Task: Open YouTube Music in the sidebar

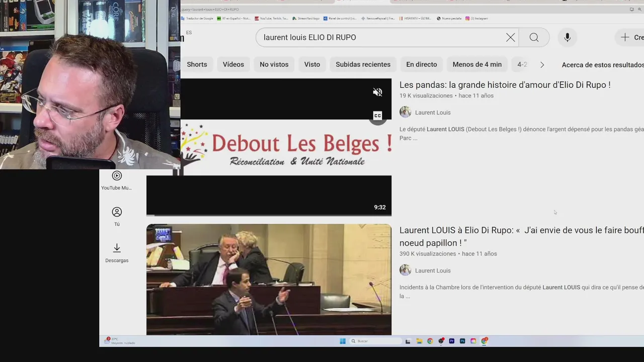Action: click(117, 180)
